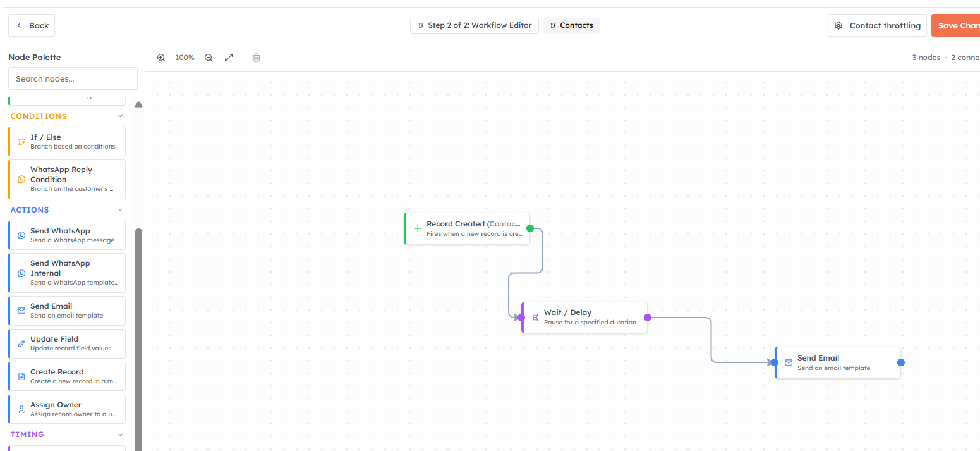Click the trash delete icon in canvas toolbar
This screenshot has height=451, width=980.
[257, 58]
